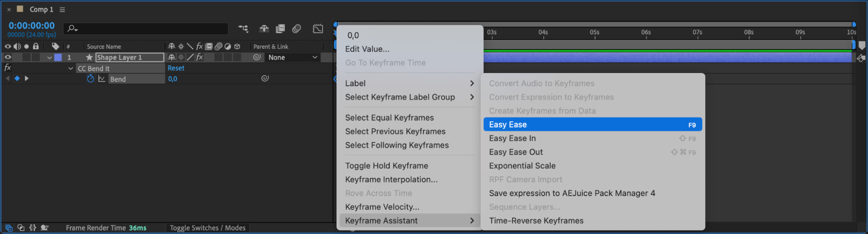Image resolution: width=868 pixels, height=234 pixels.
Task: Select Time-Reverse Keyframes in the submenu
Action: (536, 221)
